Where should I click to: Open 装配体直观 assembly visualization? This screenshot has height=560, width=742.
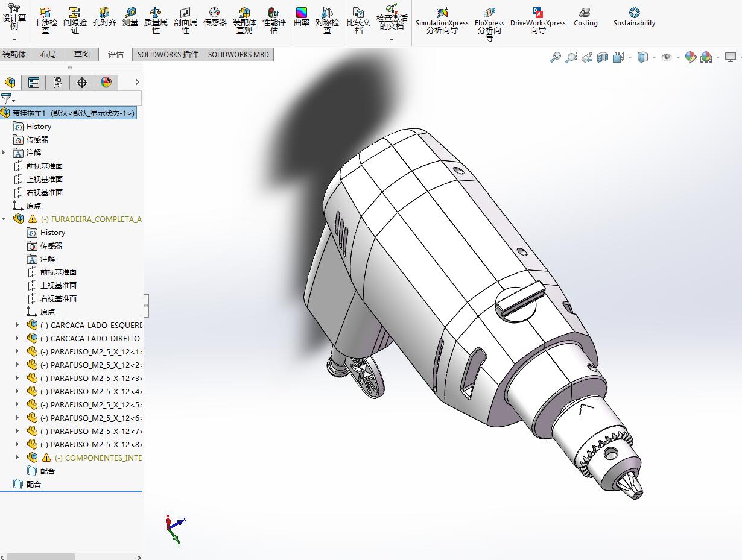(244, 20)
